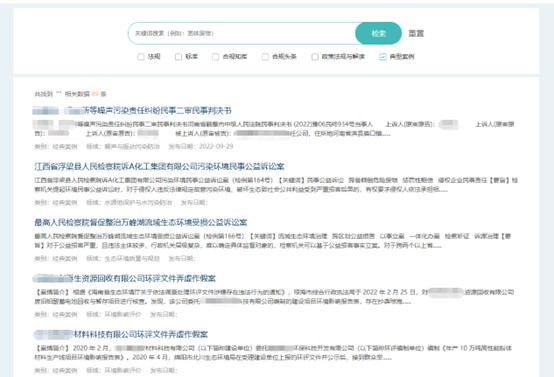Click 领域: 水源地保护与水污染防治 text

tap(129, 202)
